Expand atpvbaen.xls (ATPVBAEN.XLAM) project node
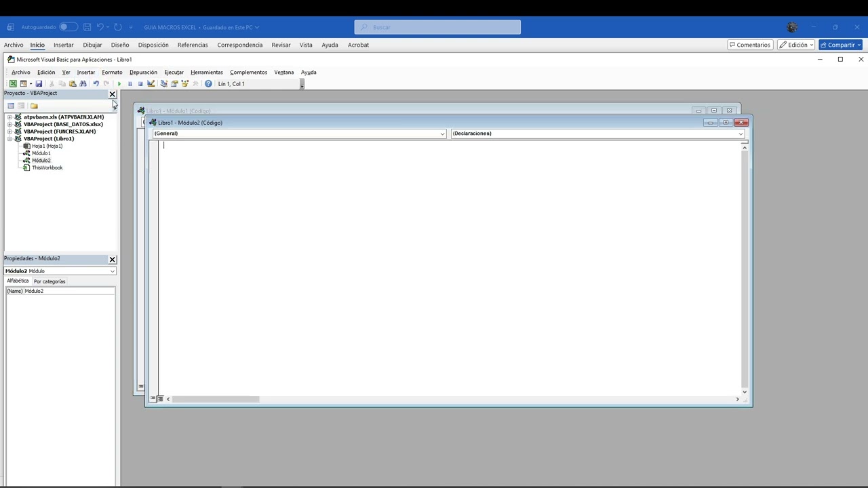868x488 pixels. pyautogui.click(x=9, y=117)
